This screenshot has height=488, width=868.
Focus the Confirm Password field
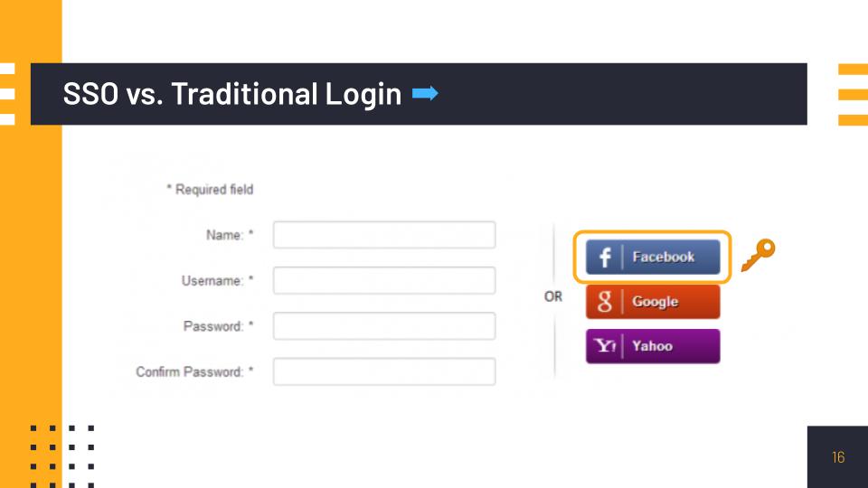coord(384,371)
